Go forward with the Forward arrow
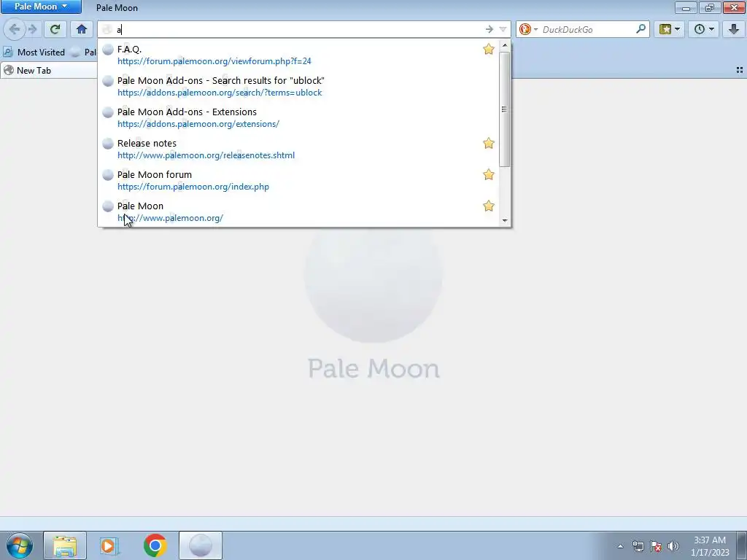The image size is (747, 560). (33, 29)
